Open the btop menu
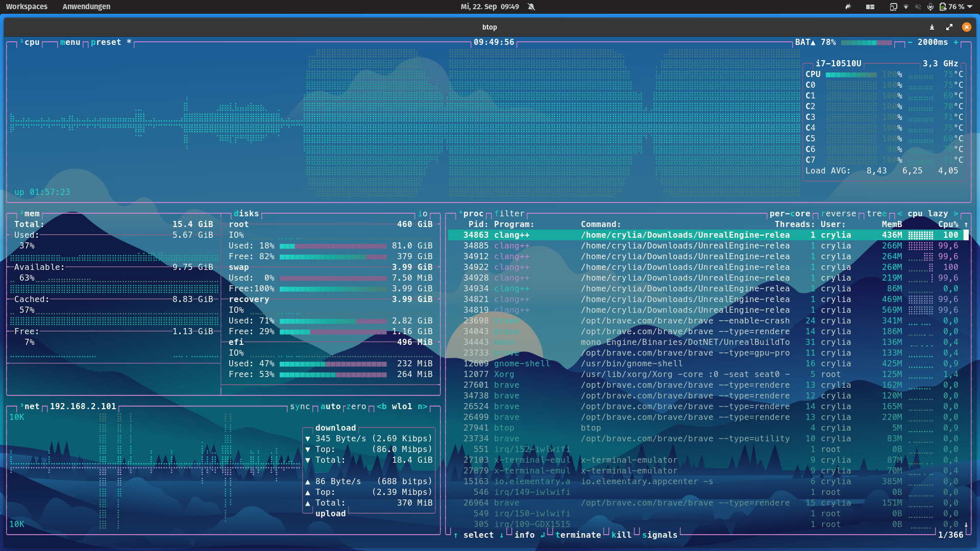 click(x=70, y=42)
